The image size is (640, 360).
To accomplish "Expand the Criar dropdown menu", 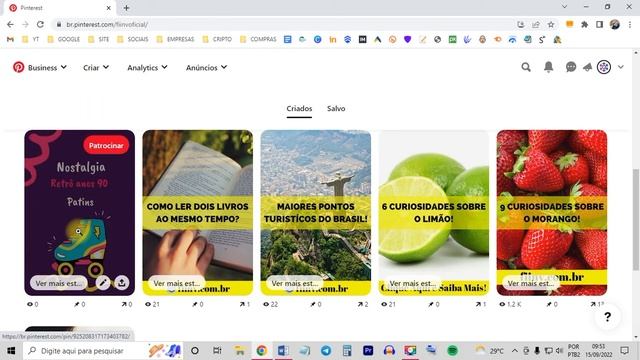I will click(x=96, y=67).
